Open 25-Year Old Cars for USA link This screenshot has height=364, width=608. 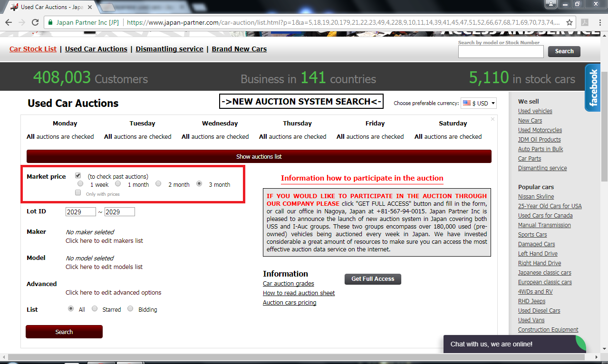(550, 206)
